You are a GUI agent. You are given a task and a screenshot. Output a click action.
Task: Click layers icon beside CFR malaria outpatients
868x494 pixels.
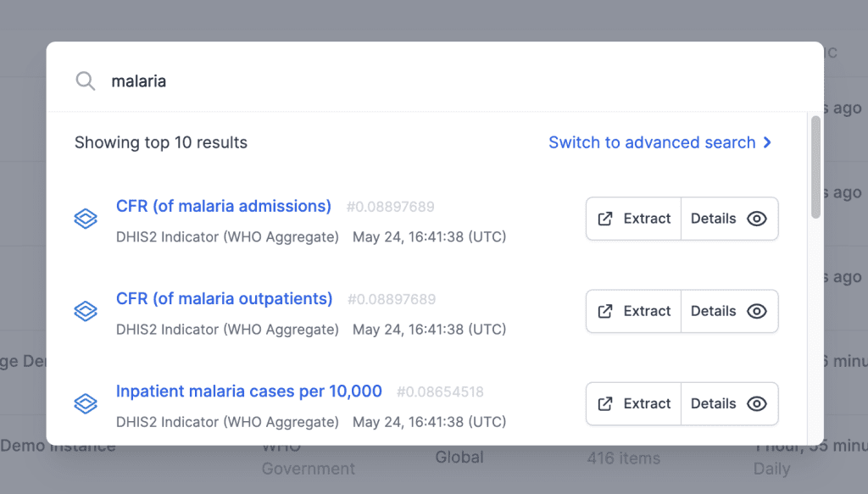click(x=86, y=311)
